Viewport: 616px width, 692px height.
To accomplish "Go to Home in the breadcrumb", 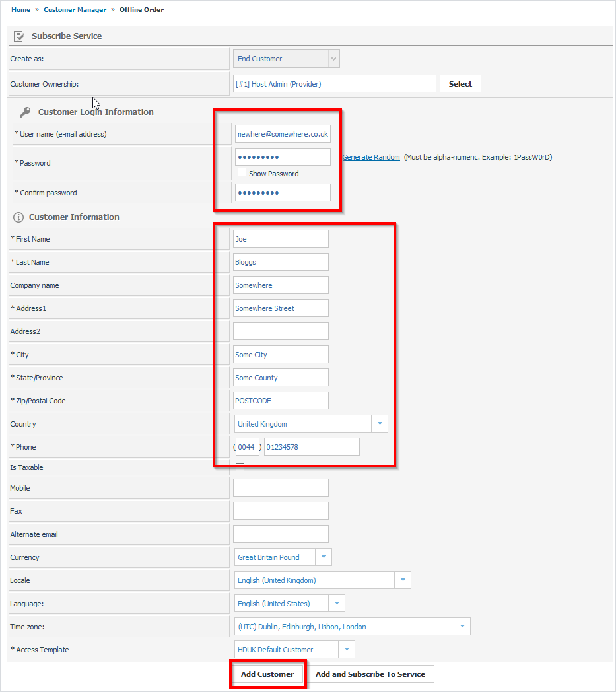I will click(20, 10).
